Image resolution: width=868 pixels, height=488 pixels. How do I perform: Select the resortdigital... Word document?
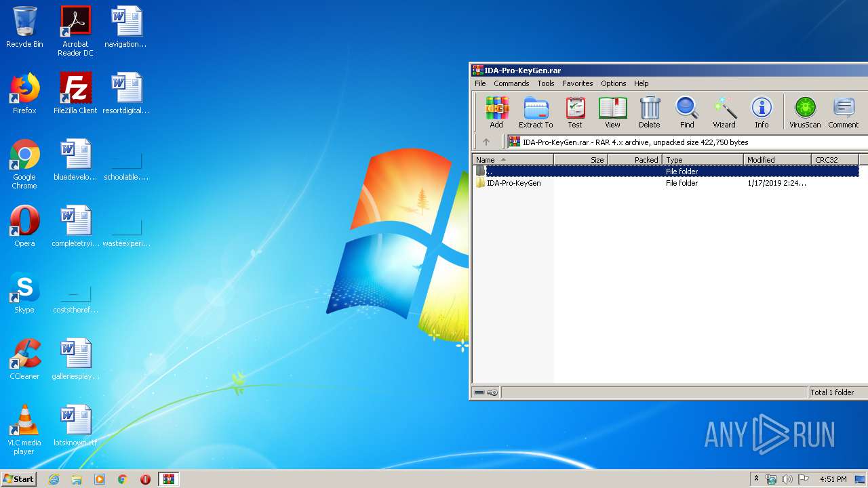point(126,94)
